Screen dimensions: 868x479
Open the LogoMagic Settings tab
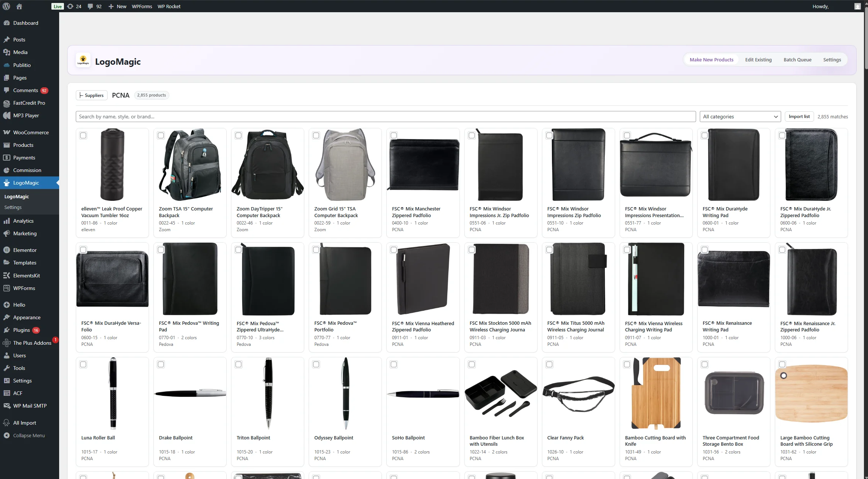tap(832, 60)
